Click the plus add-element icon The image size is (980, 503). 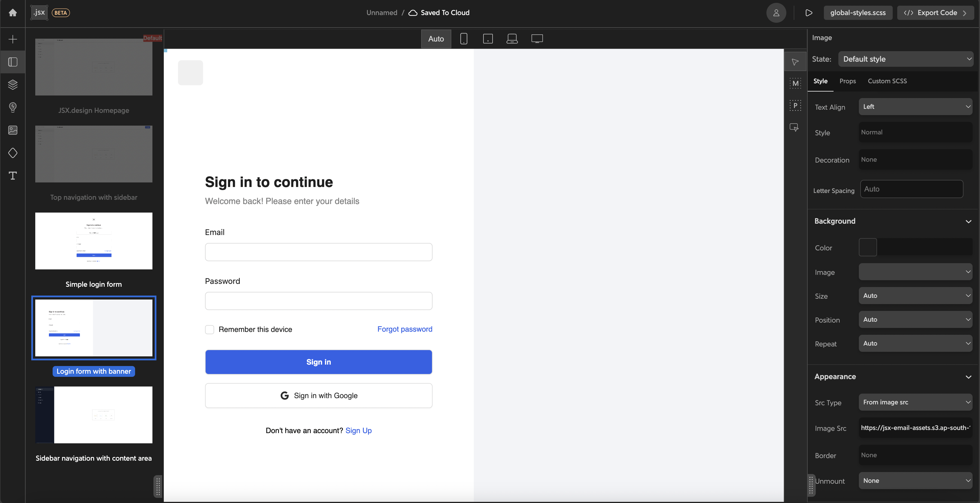13,39
